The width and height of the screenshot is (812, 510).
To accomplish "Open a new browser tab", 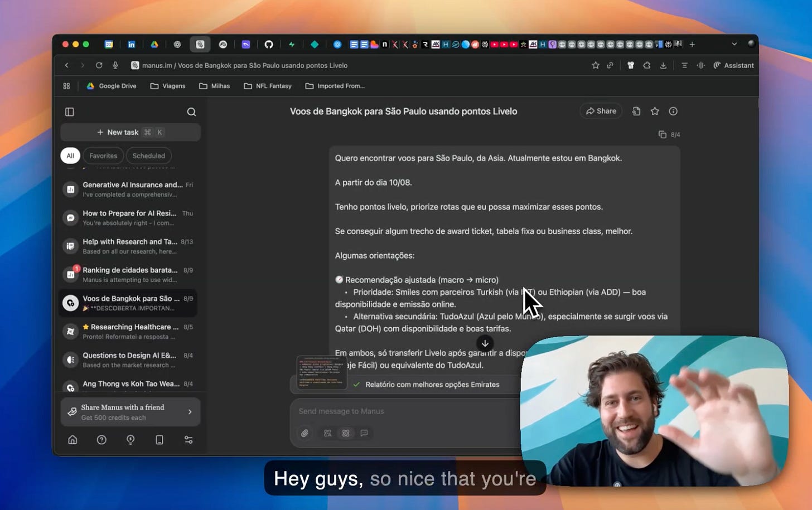I will (692, 44).
